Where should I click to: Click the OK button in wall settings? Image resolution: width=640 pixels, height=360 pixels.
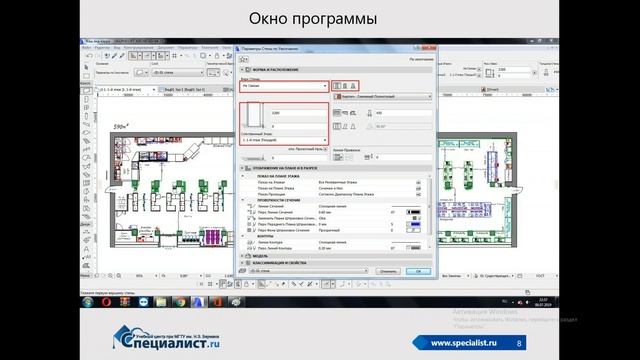(418, 271)
